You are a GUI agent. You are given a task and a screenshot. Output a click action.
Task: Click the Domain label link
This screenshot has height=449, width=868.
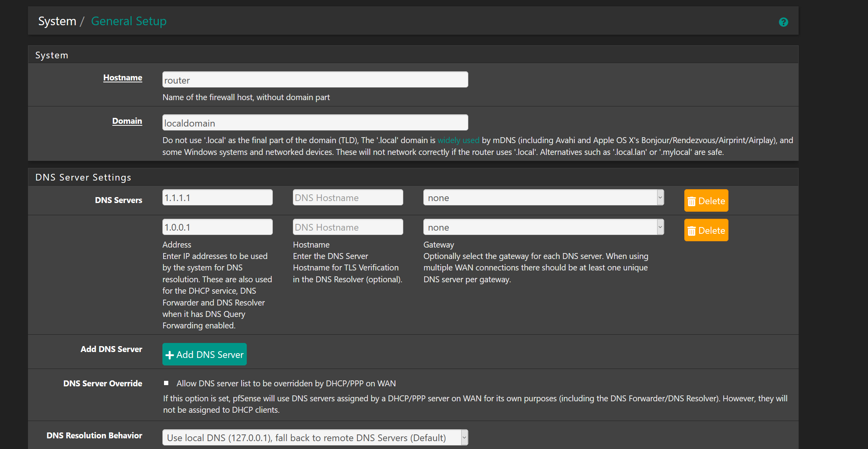click(x=127, y=121)
